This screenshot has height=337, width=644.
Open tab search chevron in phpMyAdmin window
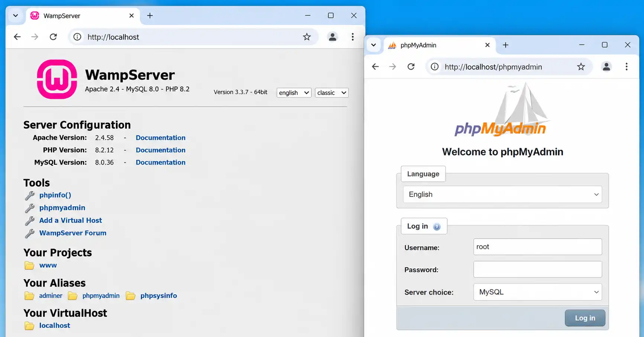[x=373, y=45]
